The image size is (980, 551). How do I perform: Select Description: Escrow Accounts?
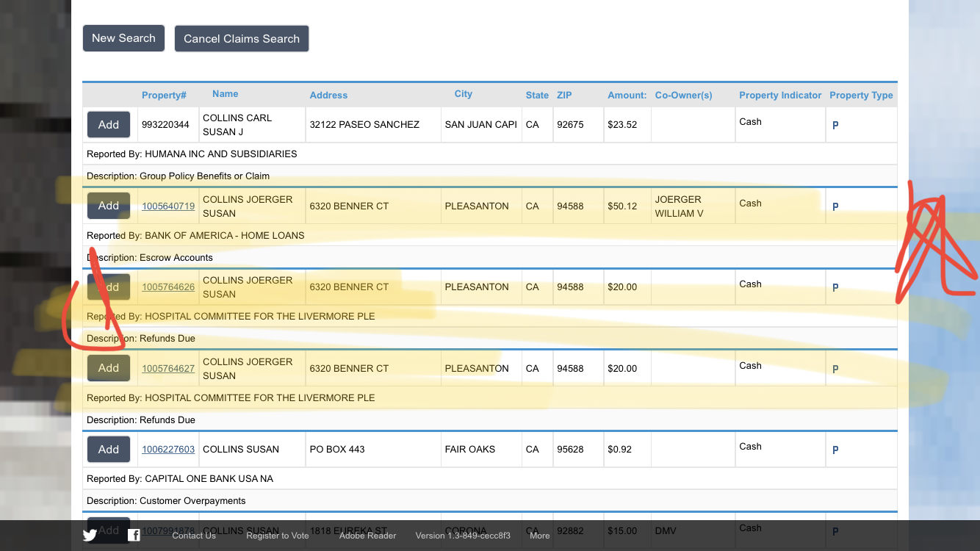(150, 258)
